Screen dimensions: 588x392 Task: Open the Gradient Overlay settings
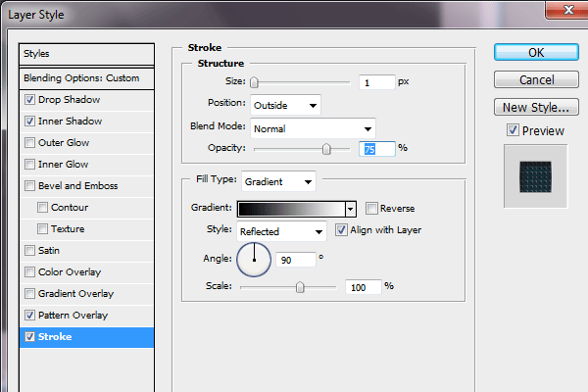tap(75, 294)
